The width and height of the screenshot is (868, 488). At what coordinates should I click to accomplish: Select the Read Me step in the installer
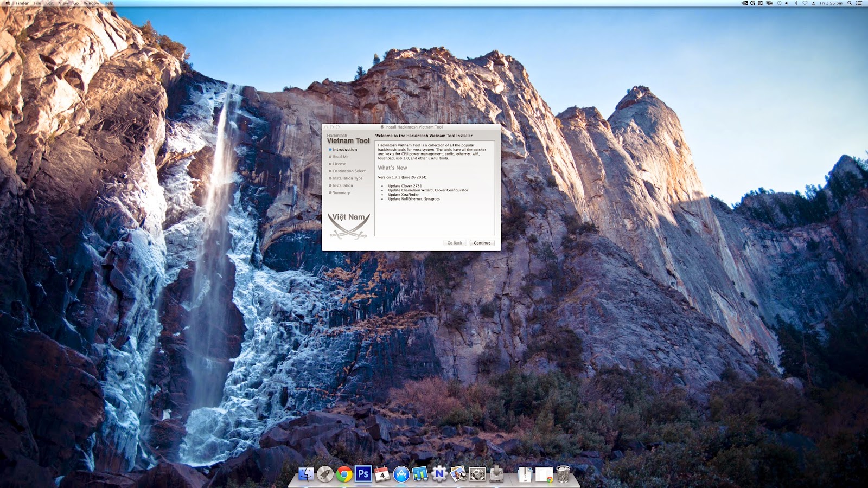340,156
